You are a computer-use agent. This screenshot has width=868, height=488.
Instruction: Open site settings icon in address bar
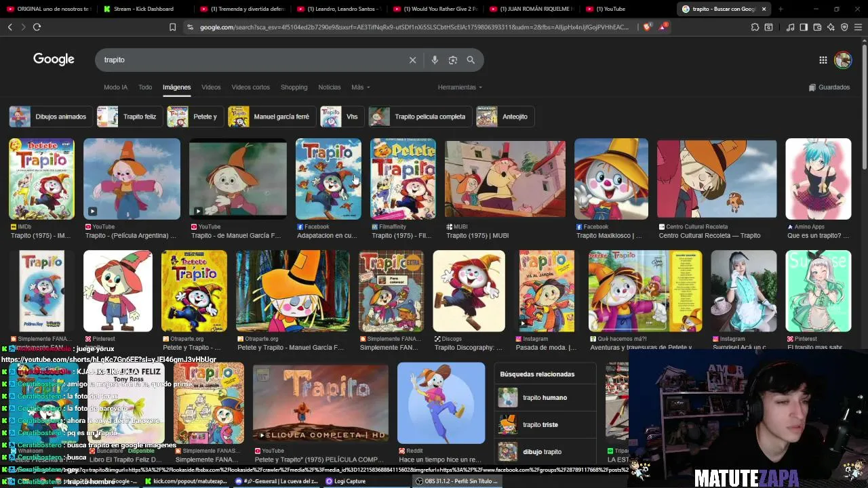pos(191,27)
